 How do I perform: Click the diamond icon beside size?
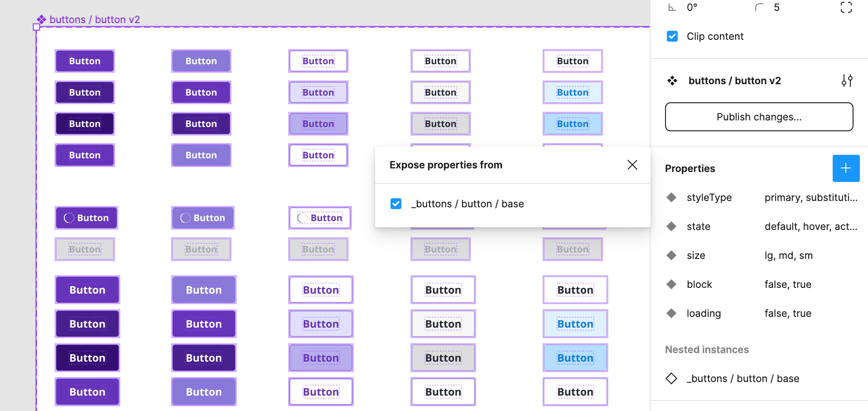(x=671, y=255)
